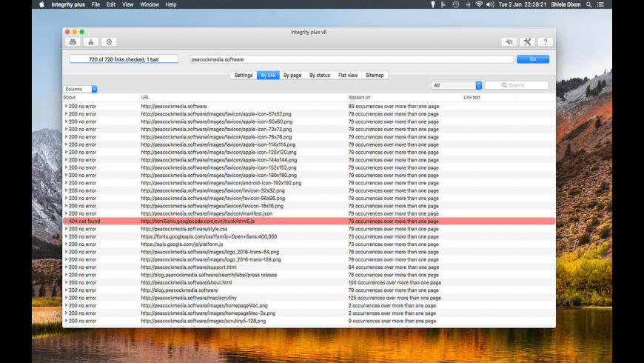The width and height of the screenshot is (644, 363).
Task: Click the menu bar icon left of Wi-Fi
Action: click(x=468, y=4)
